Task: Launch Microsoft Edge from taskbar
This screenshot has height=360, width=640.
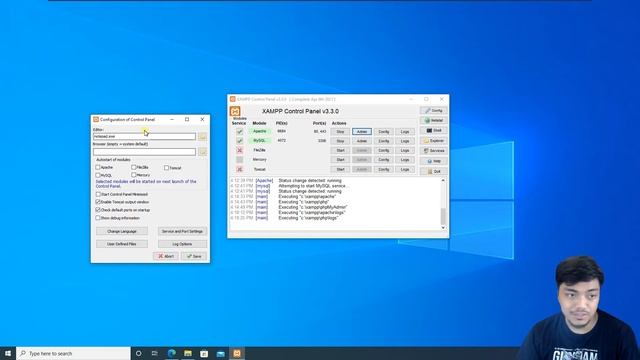Action: click(171, 353)
